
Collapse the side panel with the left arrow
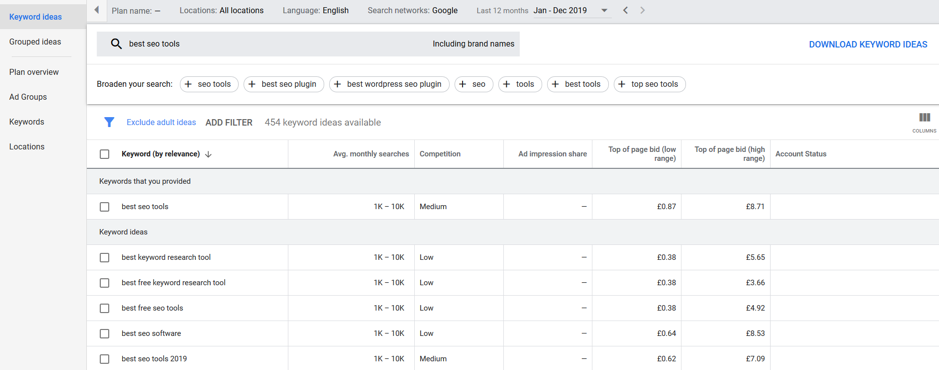click(96, 10)
